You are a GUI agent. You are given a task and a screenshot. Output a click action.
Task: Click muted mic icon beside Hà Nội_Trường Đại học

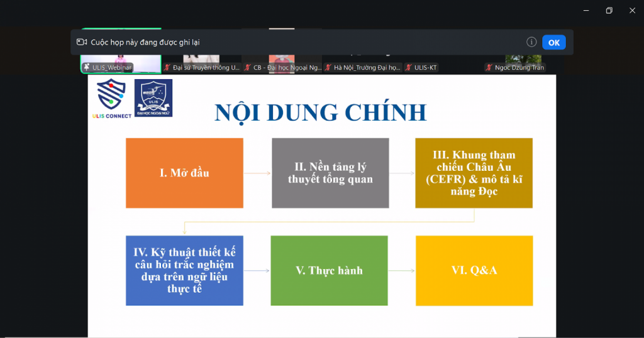point(328,67)
